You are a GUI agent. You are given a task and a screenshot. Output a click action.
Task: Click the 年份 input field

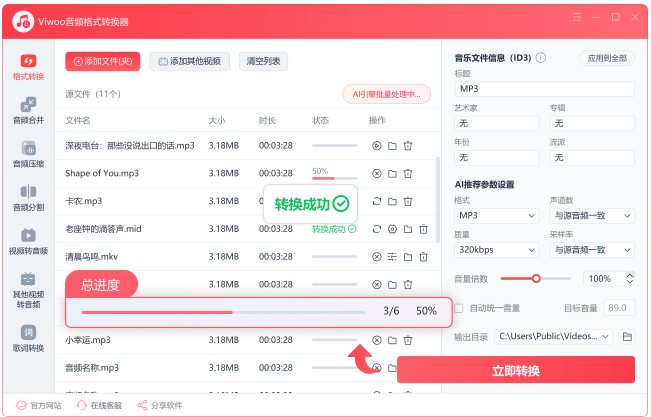point(497,158)
